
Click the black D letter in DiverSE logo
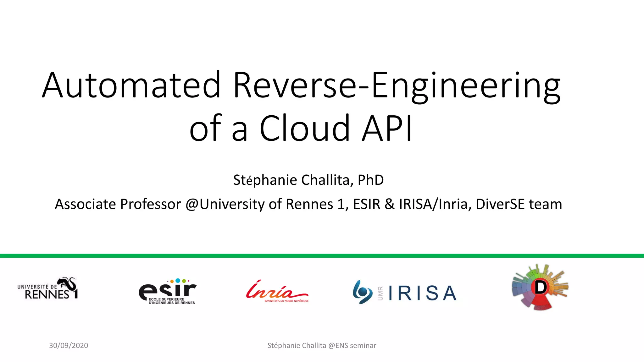tap(541, 287)
